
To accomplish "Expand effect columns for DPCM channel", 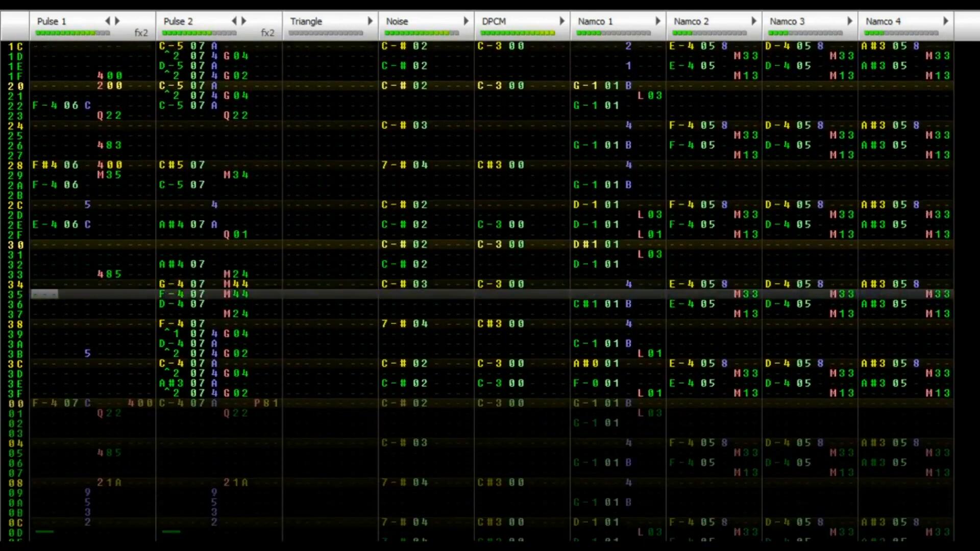I will click(x=562, y=21).
